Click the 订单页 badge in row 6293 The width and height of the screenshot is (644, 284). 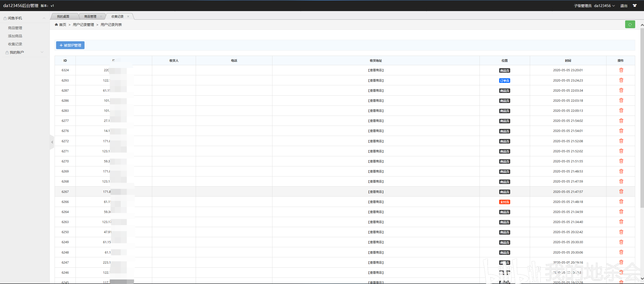tap(504, 81)
